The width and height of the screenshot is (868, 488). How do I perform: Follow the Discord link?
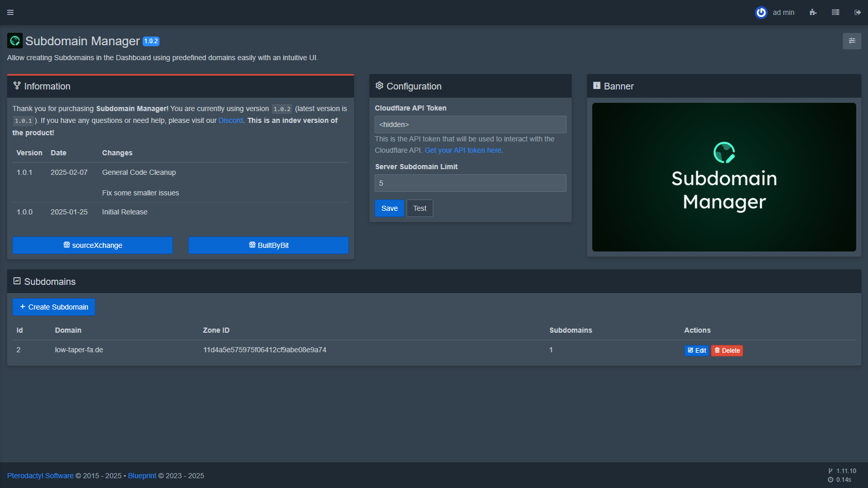point(230,120)
